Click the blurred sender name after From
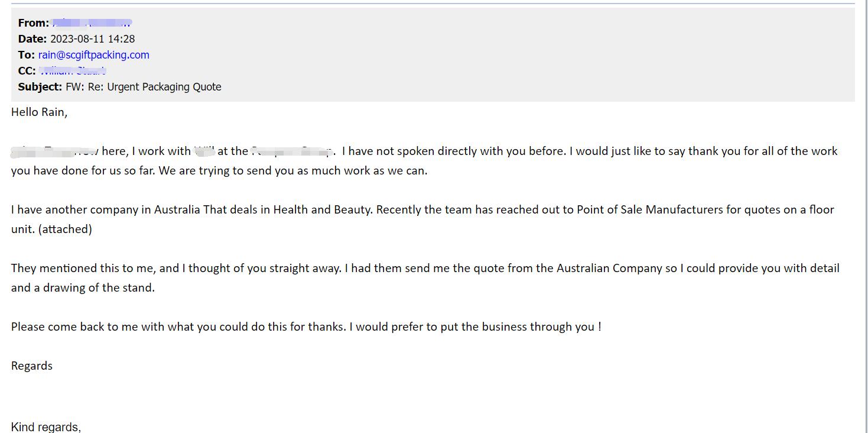The width and height of the screenshot is (868, 433). pyautogui.click(x=92, y=23)
